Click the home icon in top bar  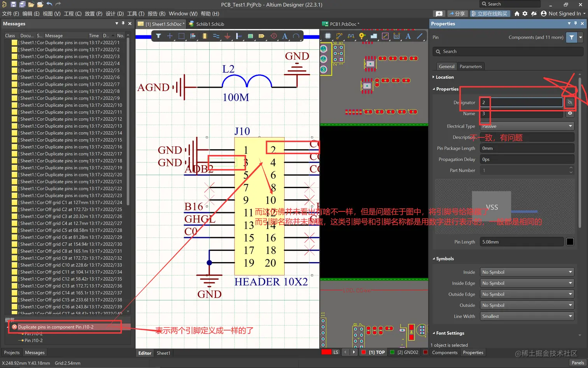pos(517,14)
